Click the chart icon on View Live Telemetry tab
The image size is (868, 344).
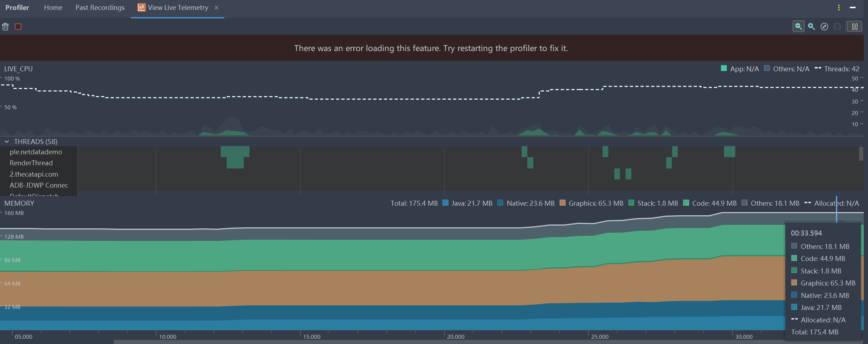coord(141,7)
